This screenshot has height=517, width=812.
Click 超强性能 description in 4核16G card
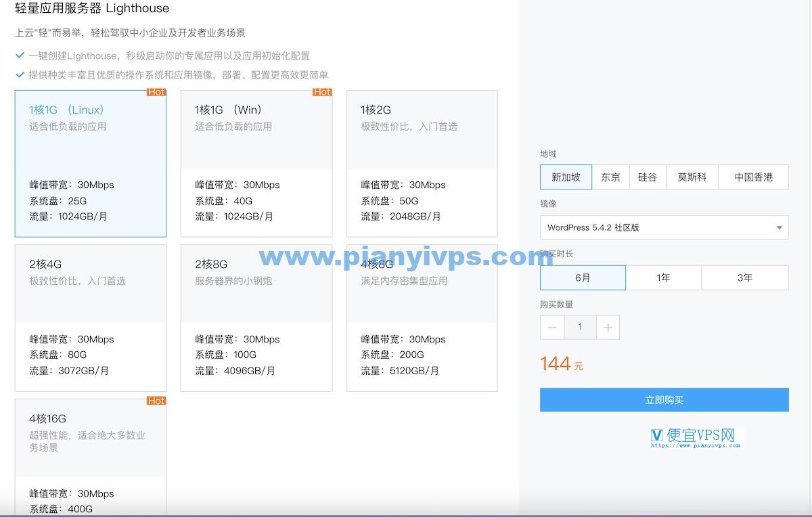coord(87,441)
